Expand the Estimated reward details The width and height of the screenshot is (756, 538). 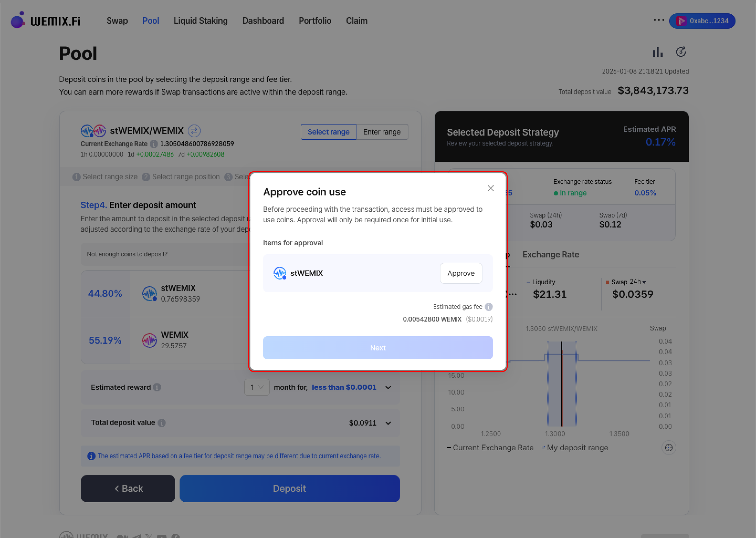point(388,387)
